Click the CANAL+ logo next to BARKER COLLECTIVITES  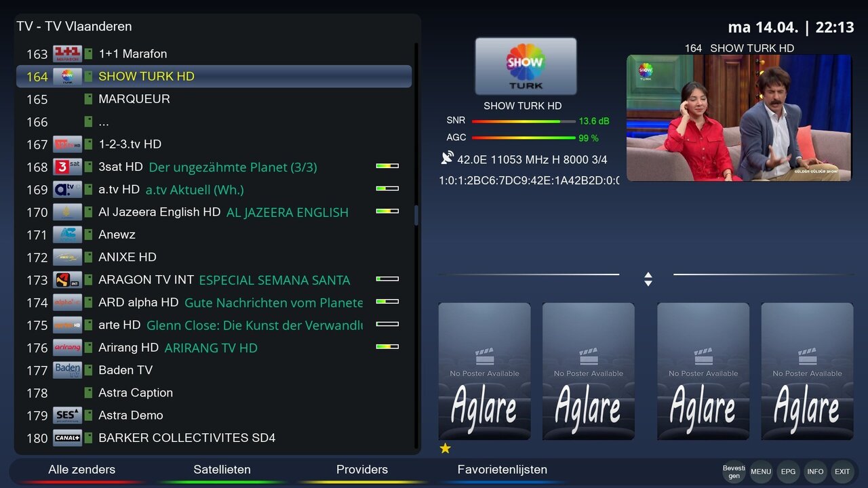click(68, 438)
